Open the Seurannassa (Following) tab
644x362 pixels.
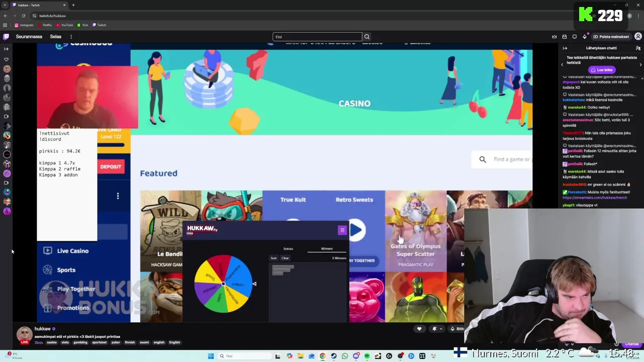(29, 37)
